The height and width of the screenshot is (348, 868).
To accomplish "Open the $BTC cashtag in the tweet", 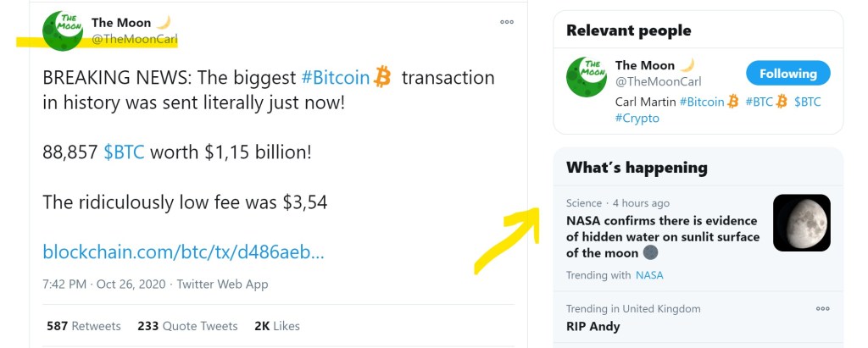I will [x=124, y=153].
